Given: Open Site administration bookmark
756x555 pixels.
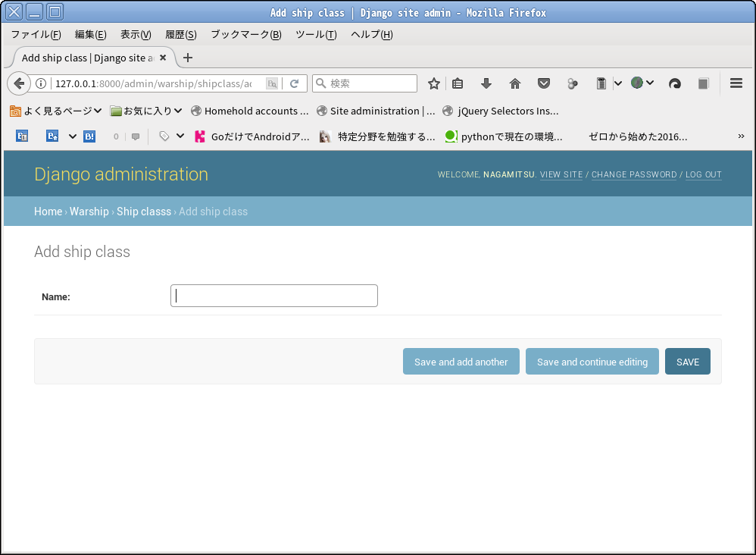Looking at the screenshot, I should 376,111.
